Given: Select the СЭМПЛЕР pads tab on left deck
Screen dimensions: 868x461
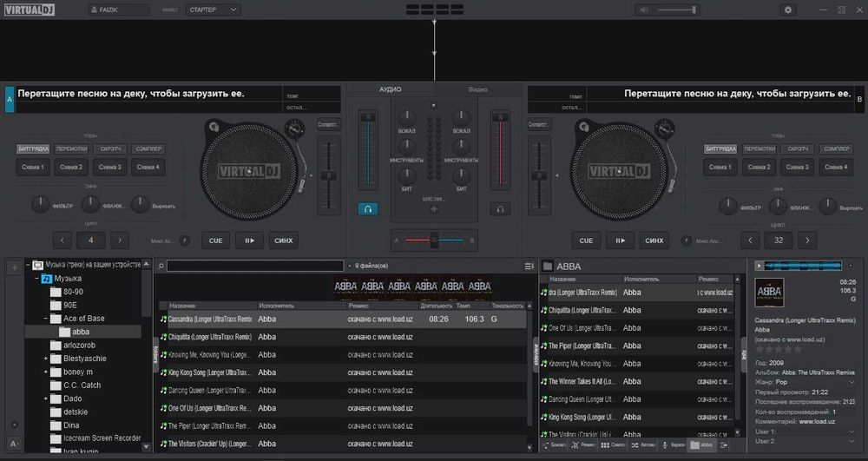Looking at the screenshot, I should click(148, 149).
